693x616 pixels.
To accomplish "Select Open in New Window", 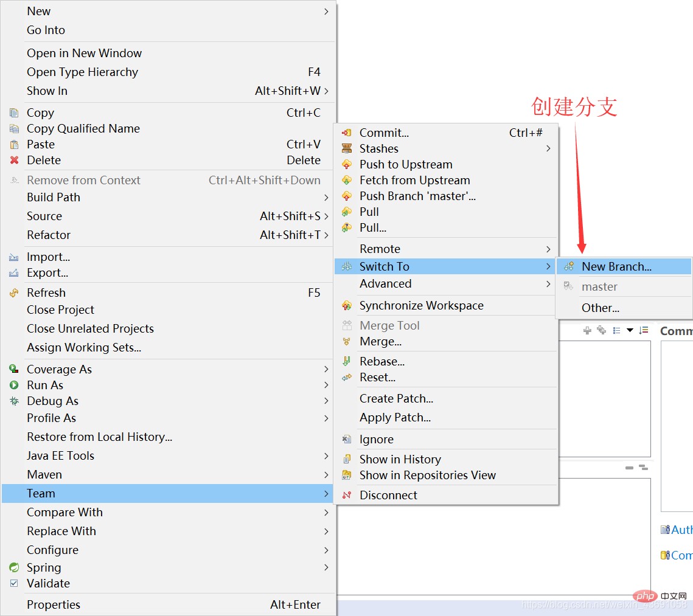I will point(168,53).
